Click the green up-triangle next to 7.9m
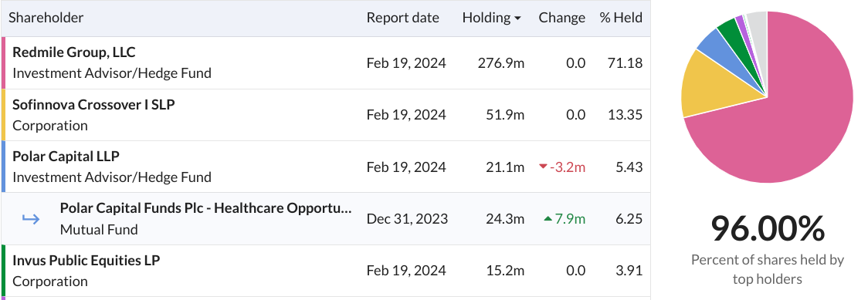Image resolution: width=868 pixels, height=300 pixels. click(x=548, y=219)
